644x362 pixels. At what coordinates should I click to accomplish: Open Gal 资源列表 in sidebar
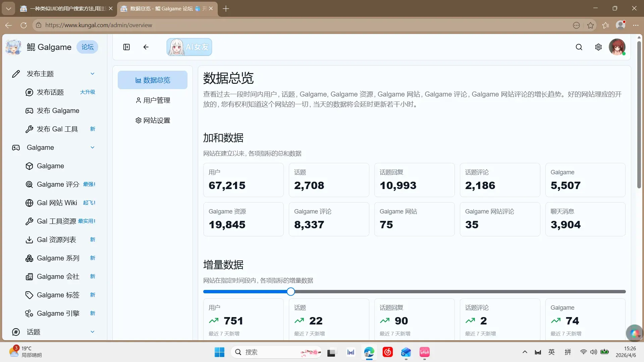click(60, 240)
